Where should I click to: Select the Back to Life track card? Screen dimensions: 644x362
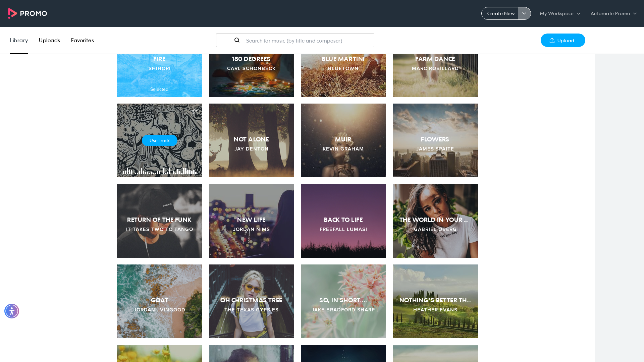(343, 221)
